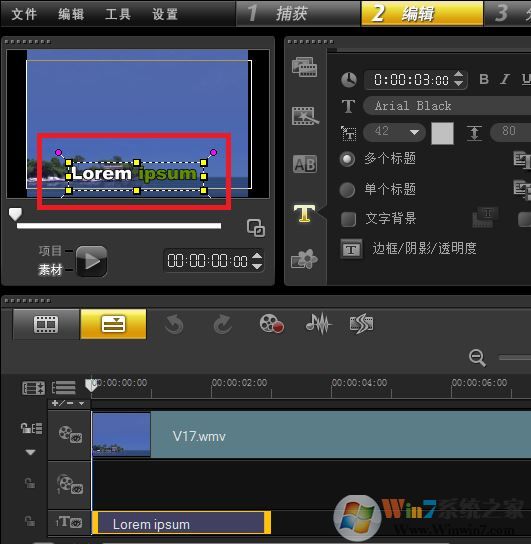Image resolution: width=531 pixels, height=544 pixels.
Task: Click the font size icon
Action: [x=348, y=133]
